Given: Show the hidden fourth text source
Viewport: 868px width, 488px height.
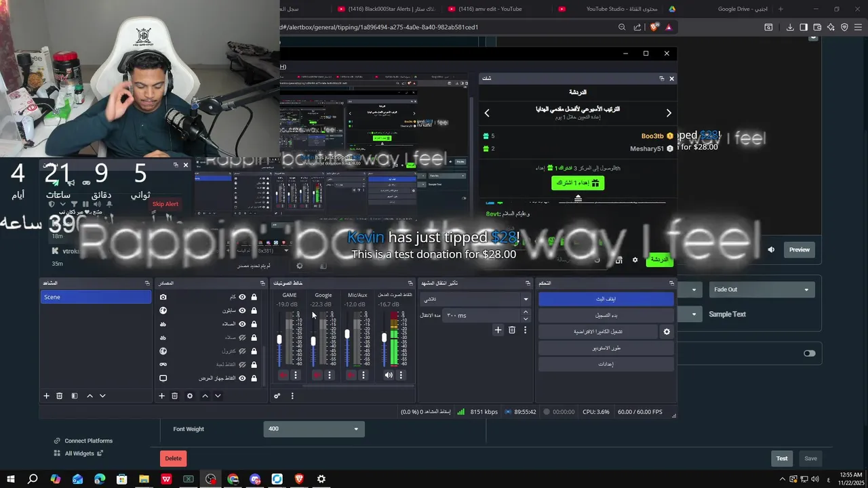Looking at the screenshot, I should point(242,338).
